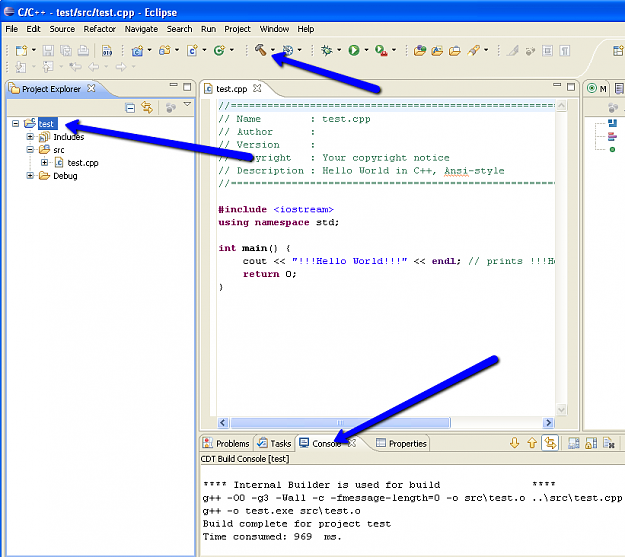Image resolution: width=625 pixels, height=557 pixels.
Task: Select the test.cpp editor tab
Action: (232, 89)
